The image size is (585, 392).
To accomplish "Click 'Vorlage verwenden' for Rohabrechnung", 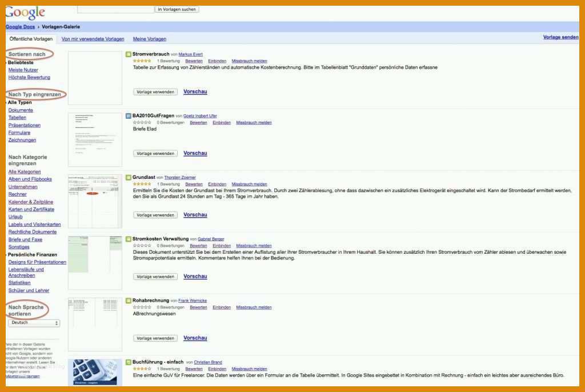I will click(x=155, y=338).
